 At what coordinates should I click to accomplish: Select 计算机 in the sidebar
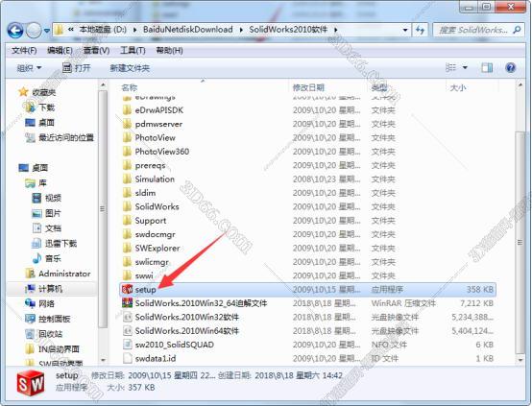pyautogui.click(x=44, y=289)
